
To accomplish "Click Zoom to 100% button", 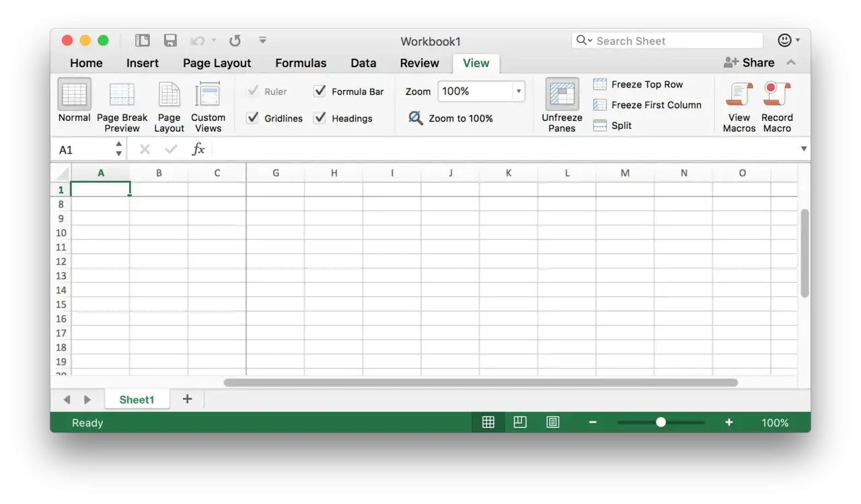I will pyautogui.click(x=451, y=118).
